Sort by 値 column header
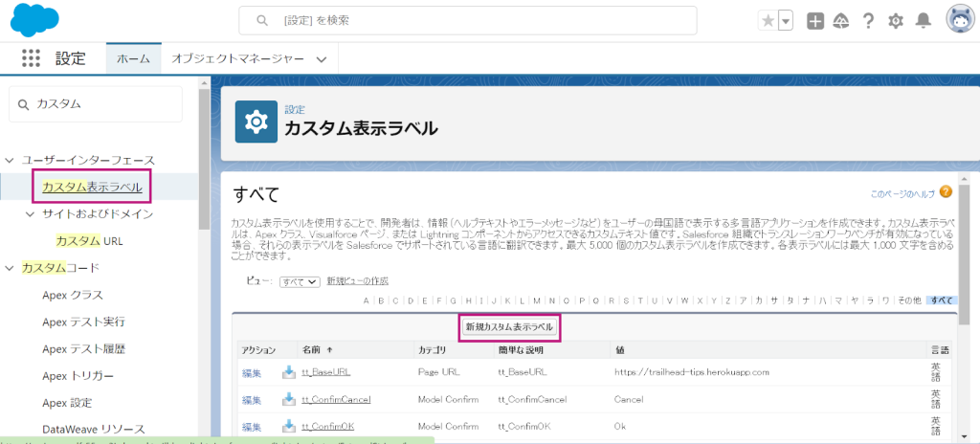 pyautogui.click(x=619, y=349)
